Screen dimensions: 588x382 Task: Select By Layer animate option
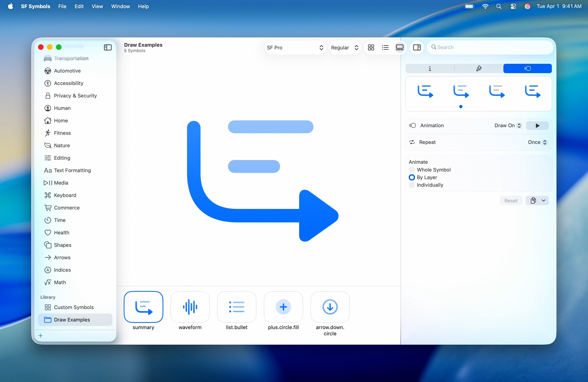(412, 177)
